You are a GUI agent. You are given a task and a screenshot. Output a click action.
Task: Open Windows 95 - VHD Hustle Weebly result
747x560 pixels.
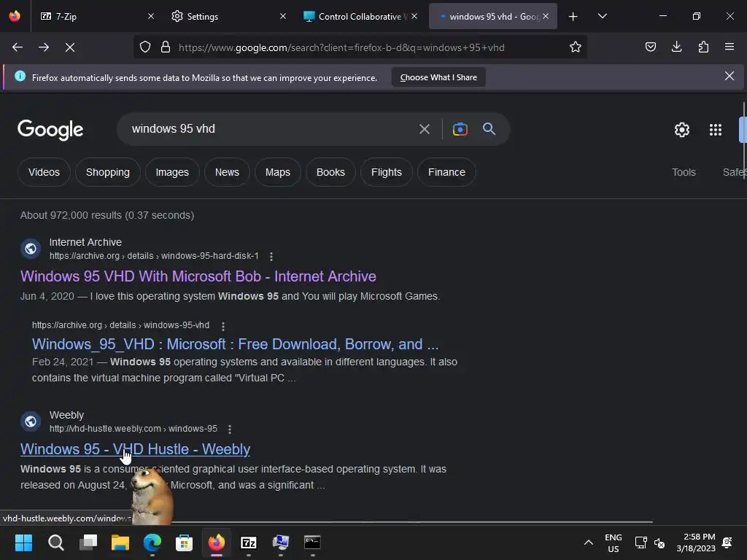tap(135, 449)
